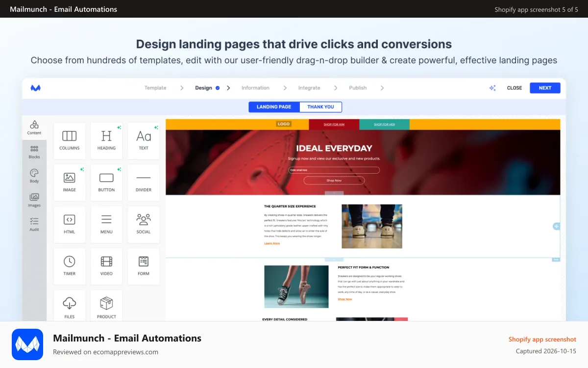Click The Quarter Size Experience heading
The height and width of the screenshot is (368, 588).
[290, 207]
